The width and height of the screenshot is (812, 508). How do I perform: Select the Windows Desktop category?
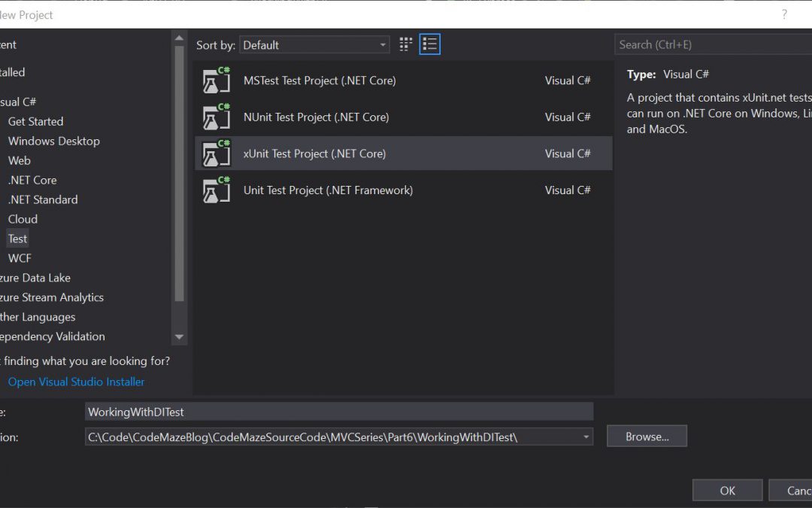point(53,141)
